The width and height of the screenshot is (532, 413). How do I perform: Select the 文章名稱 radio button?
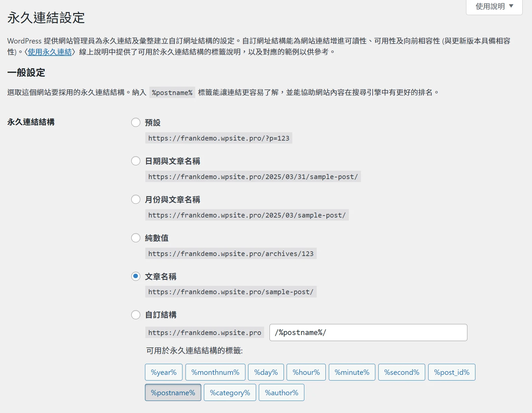[x=136, y=276]
